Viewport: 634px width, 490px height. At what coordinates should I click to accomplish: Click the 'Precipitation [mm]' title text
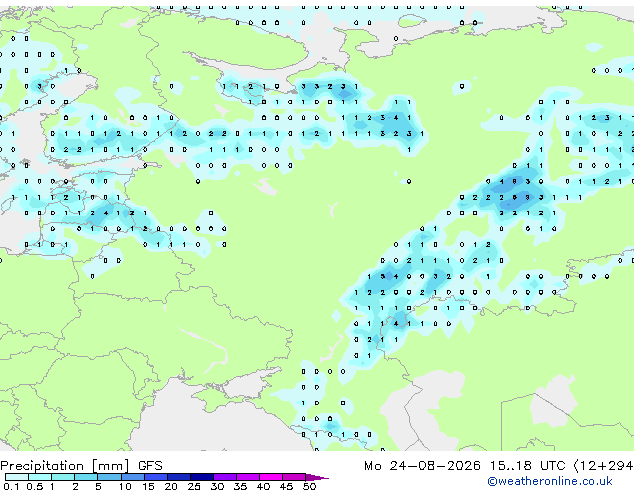(65, 466)
